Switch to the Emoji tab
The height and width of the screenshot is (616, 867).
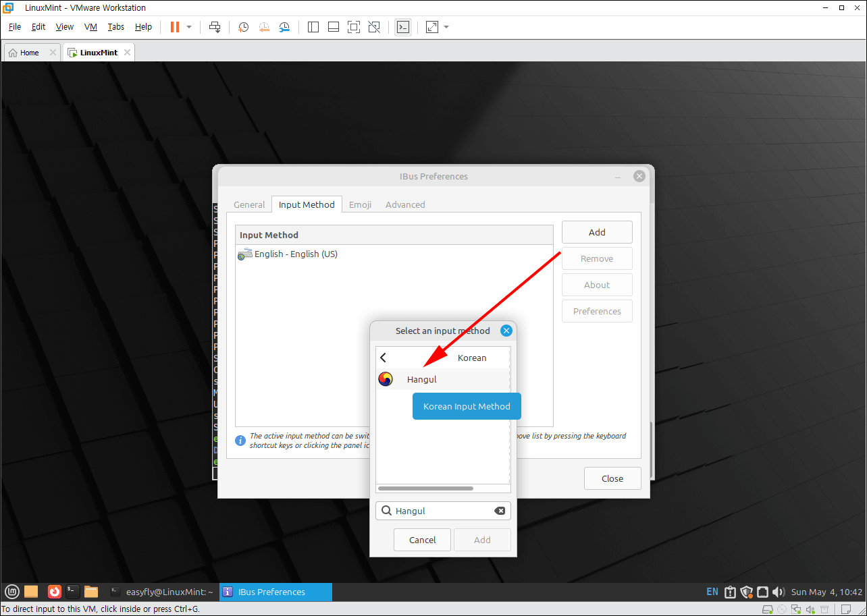360,204
